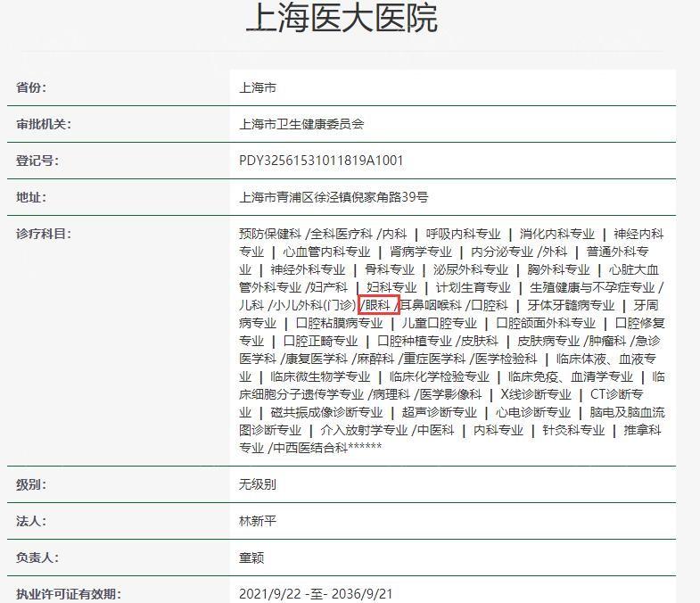Viewport: 700px width, 603px height.
Task: Click 口腔种植专业 in the list
Action: pyautogui.click(x=415, y=342)
